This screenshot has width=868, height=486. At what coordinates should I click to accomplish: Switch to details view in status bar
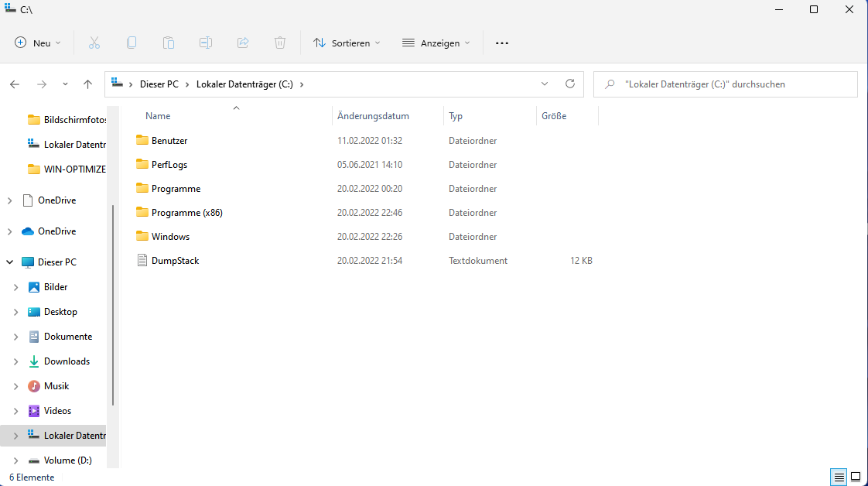point(839,477)
